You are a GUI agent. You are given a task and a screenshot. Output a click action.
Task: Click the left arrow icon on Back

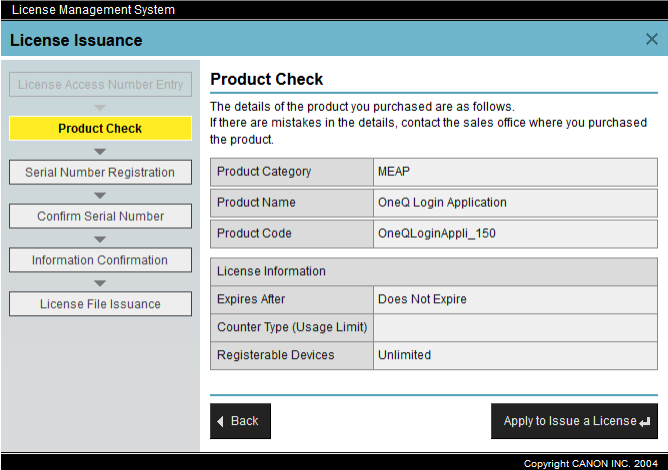pos(221,421)
